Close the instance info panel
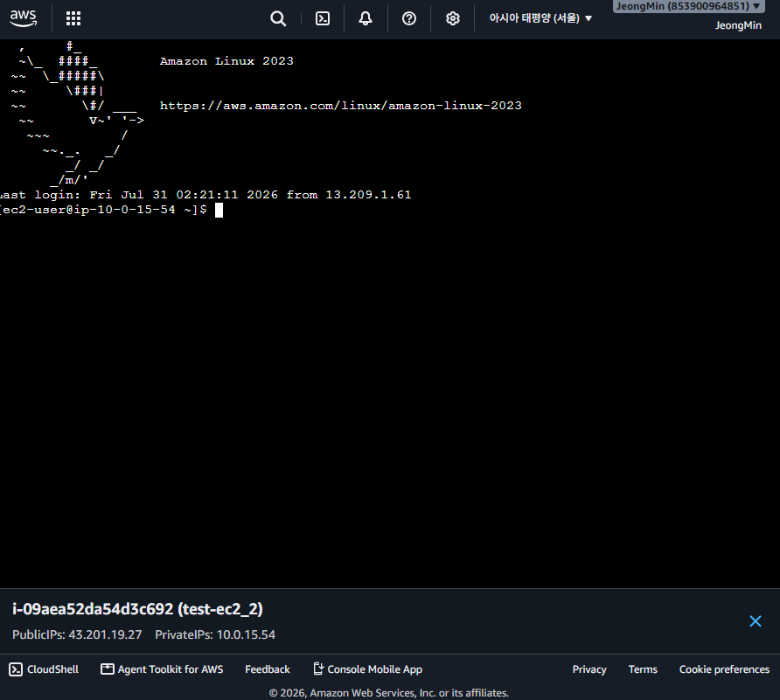 pyautogui.click(x=756, y=621)
